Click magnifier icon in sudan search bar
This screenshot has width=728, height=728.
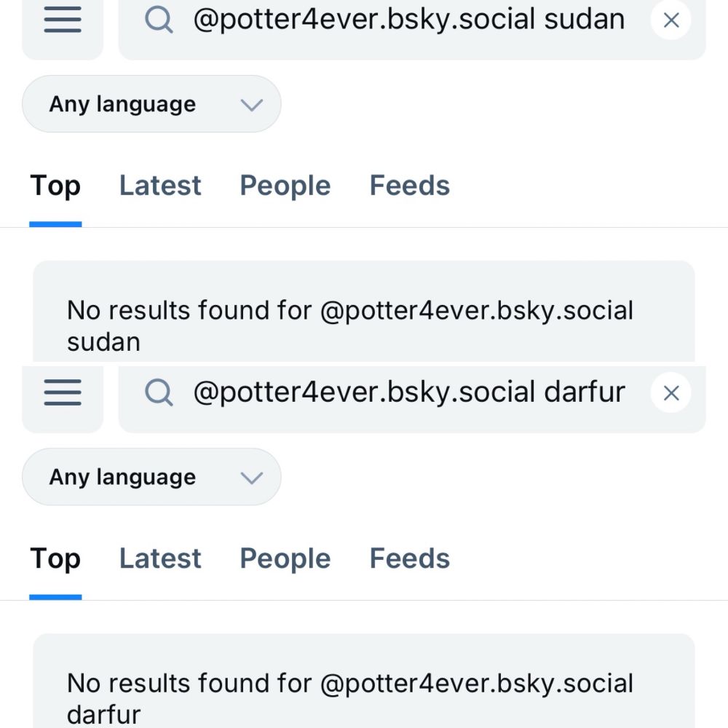[x=159, y=20]
